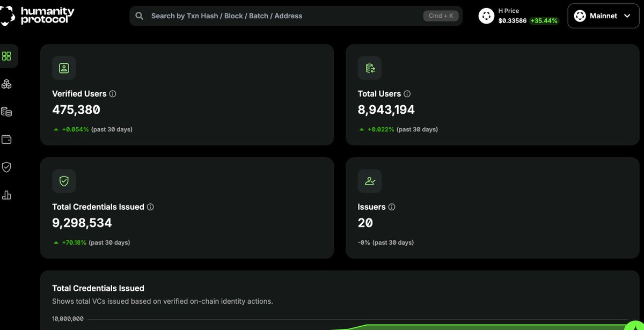Click the +35.44% price change badge
Screen dimensions: 644x330
(544, 21)
